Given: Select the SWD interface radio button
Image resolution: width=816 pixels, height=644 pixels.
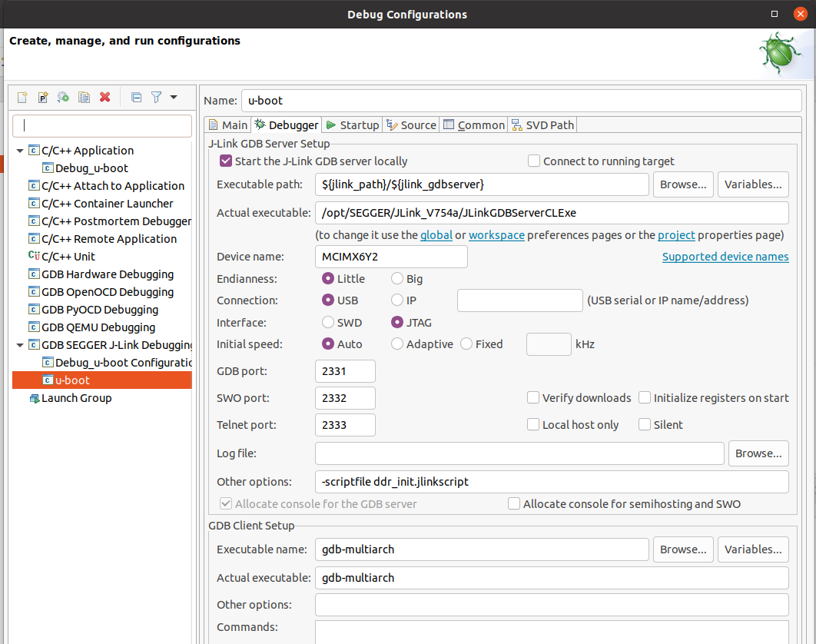Looking at the screenshot, I should click(329, 323).
